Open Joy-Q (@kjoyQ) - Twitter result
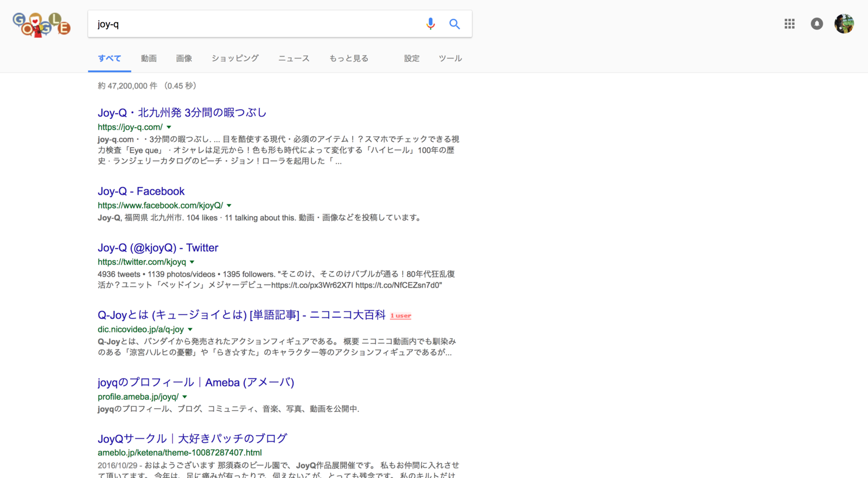The width and height of the screenshot is (868, 478). pyautogui.click(x=158, y=247)
